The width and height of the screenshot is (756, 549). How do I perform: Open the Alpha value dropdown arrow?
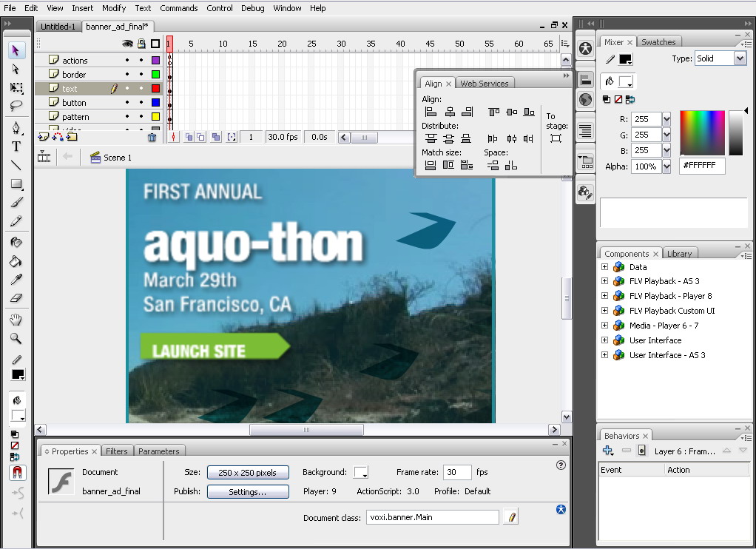[x=666, y=166]
